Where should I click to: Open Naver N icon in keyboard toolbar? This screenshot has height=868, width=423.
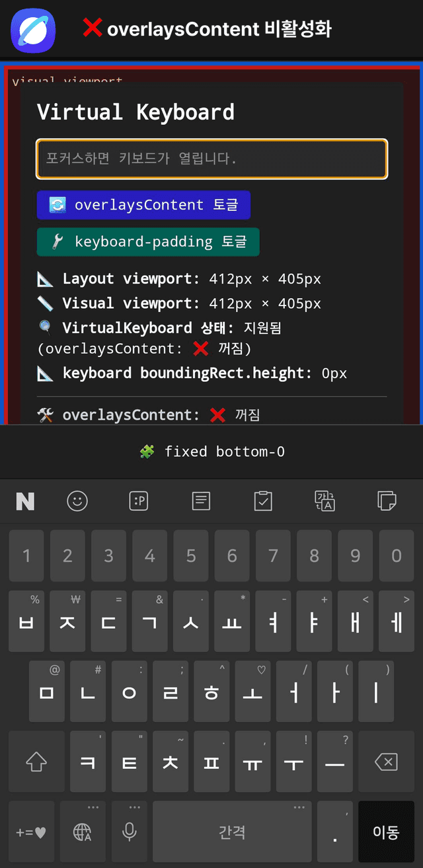[x=25, y=502]
